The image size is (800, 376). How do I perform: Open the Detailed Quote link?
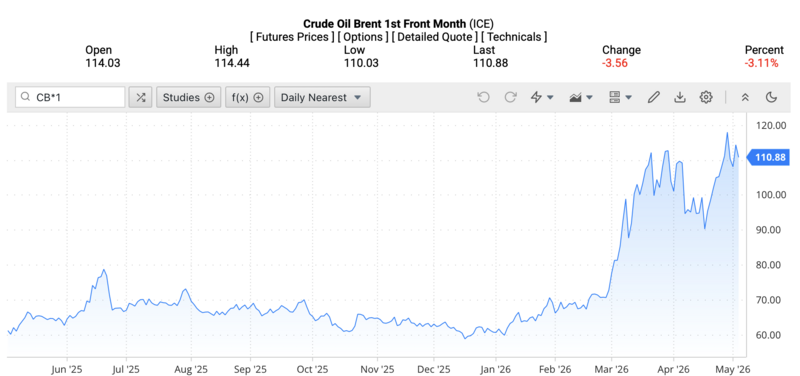(x=435, y=37)
